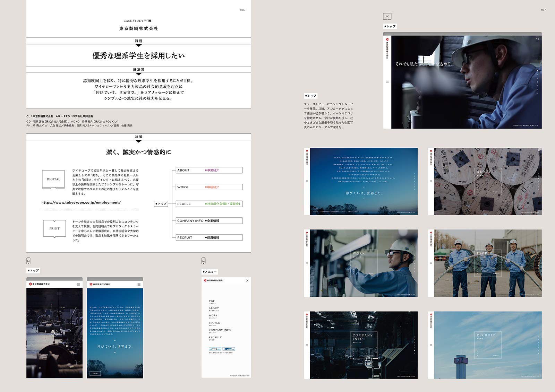Click the 東京製綱株式会社 company title
The image size is (555, 392).
(x=139, y=28)
